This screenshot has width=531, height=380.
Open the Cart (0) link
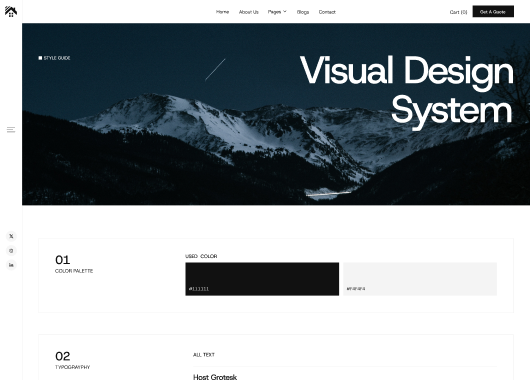458,12
